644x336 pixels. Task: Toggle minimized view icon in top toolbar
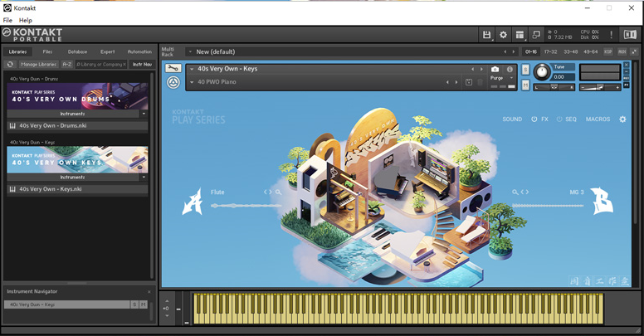point(536,35)
